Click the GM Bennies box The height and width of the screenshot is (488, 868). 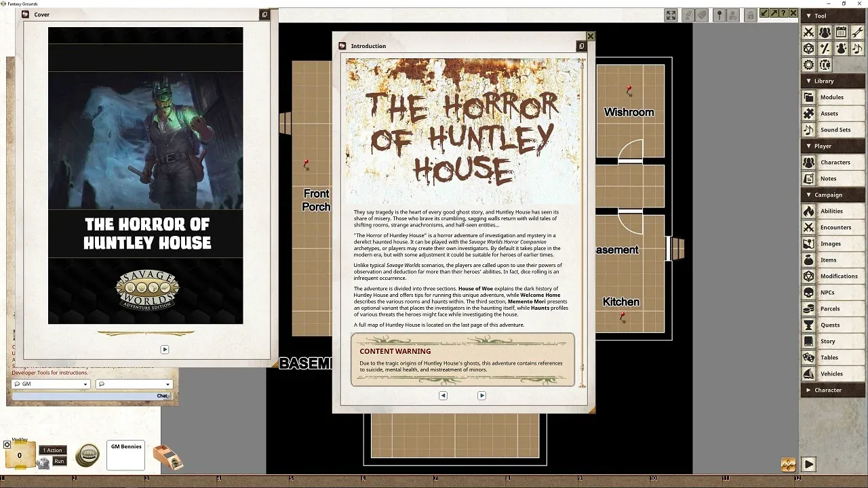[x=125, y=455]
